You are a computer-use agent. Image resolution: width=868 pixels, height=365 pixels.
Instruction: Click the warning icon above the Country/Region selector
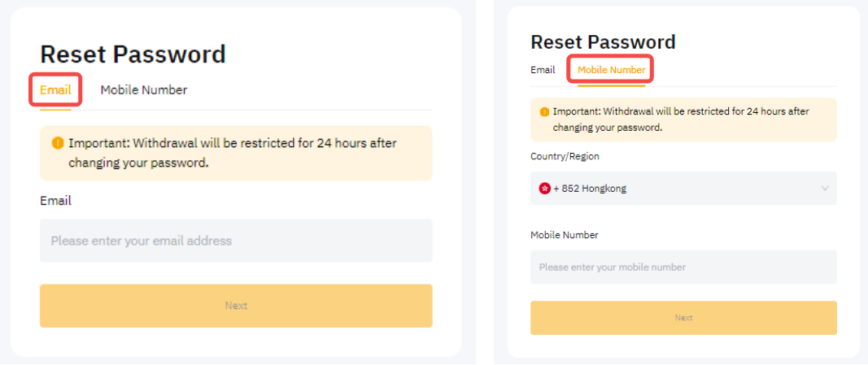[x=544, y=111]
